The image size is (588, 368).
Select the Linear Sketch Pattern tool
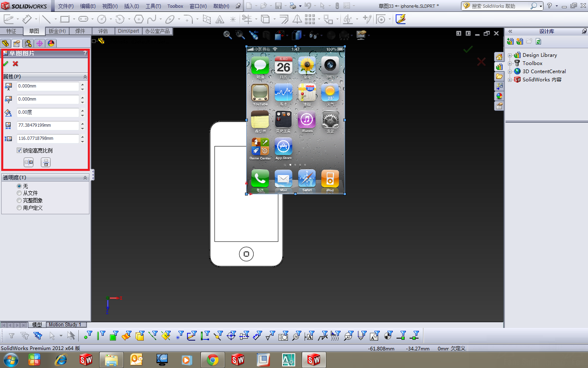click(x=310, y=19)
